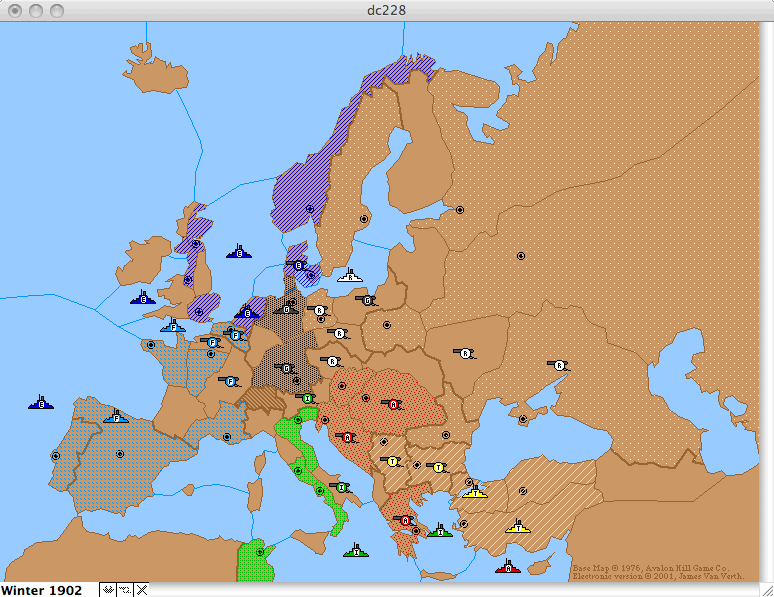Viewport: 774px width, 597px height.
Task: Select the Turkish fleet in Smyrna
Action: pos(518,527)
